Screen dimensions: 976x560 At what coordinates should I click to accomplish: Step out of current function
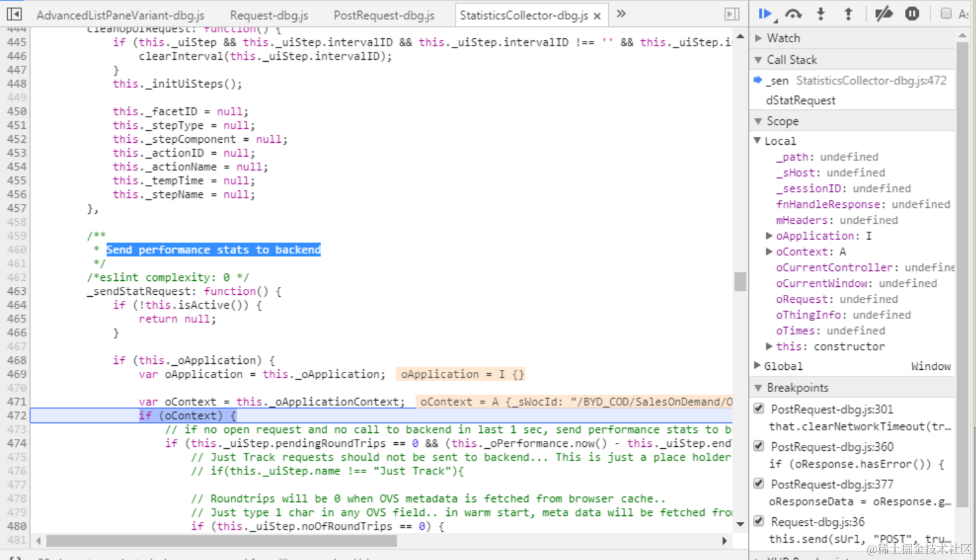(848, 14)
